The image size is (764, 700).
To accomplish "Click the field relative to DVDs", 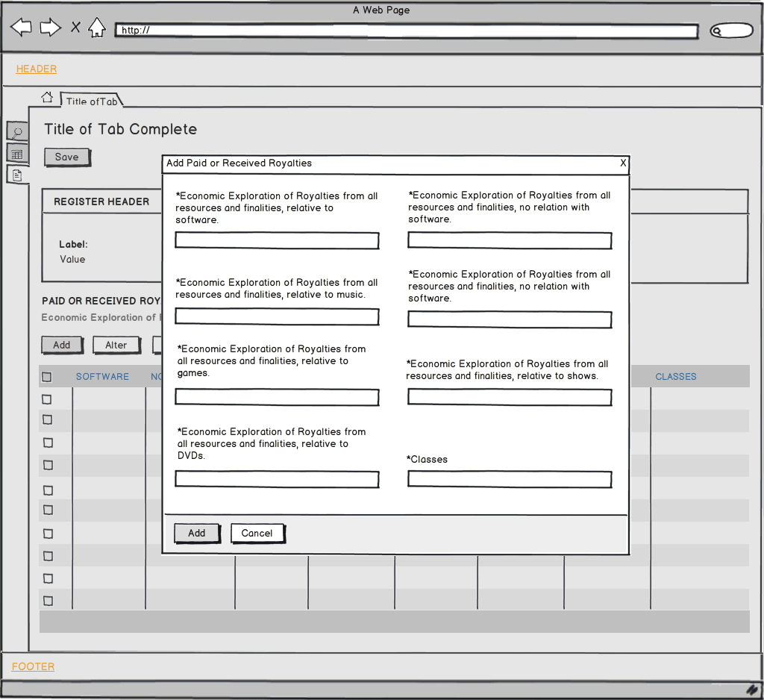I will click(277, 479).
